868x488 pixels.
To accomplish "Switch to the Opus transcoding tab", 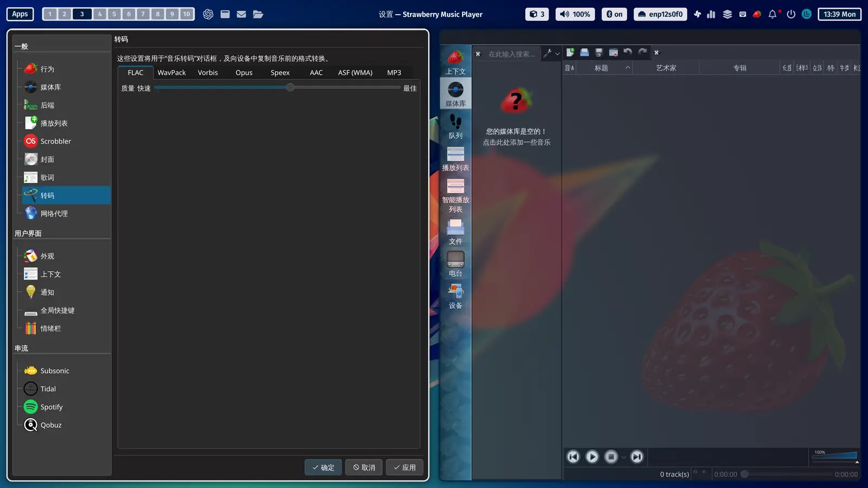I will click(244, 73).
